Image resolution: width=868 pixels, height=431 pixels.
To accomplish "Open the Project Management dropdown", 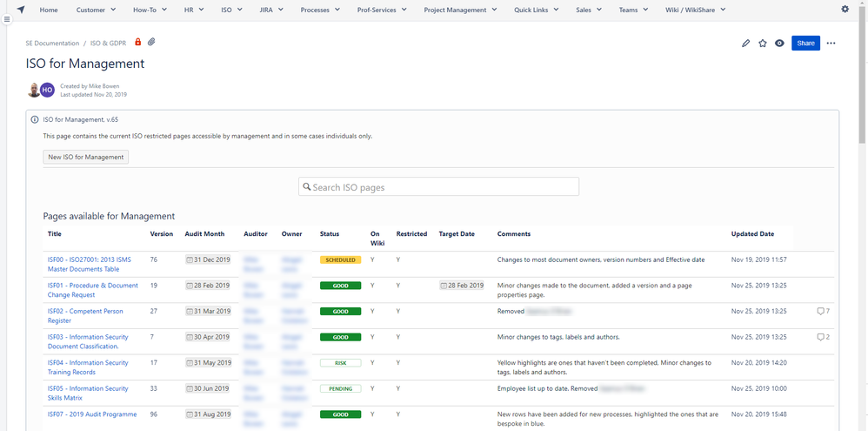I will [x=461, y=10].
